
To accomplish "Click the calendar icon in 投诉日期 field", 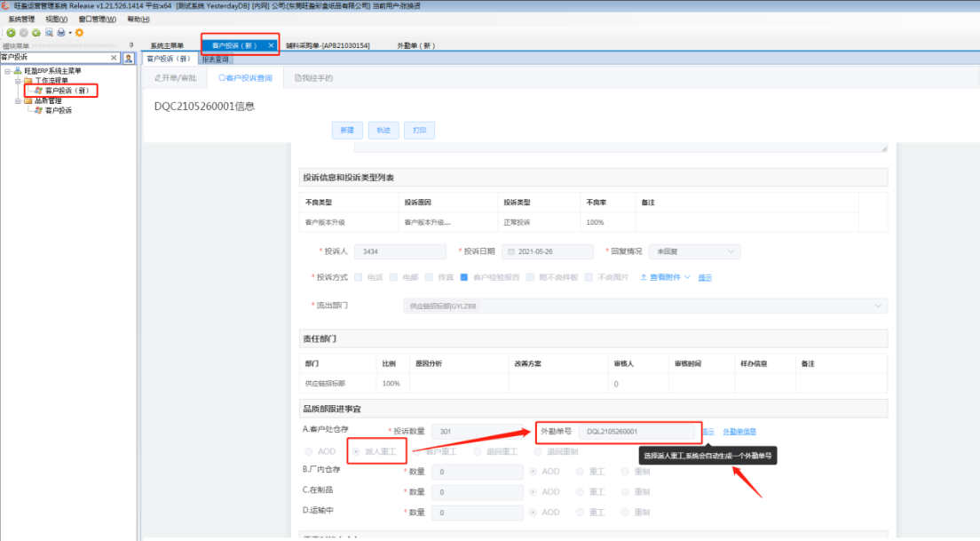I will click(511, 251).
